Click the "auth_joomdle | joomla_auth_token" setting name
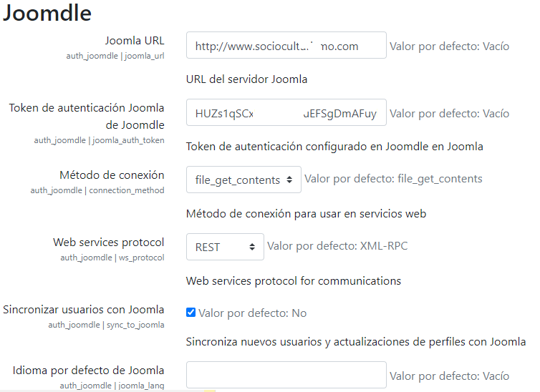 [100, 140]
